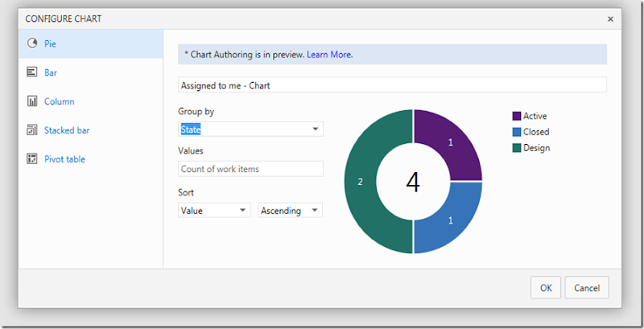Pick the Stacked bar icon

[32, 130]
